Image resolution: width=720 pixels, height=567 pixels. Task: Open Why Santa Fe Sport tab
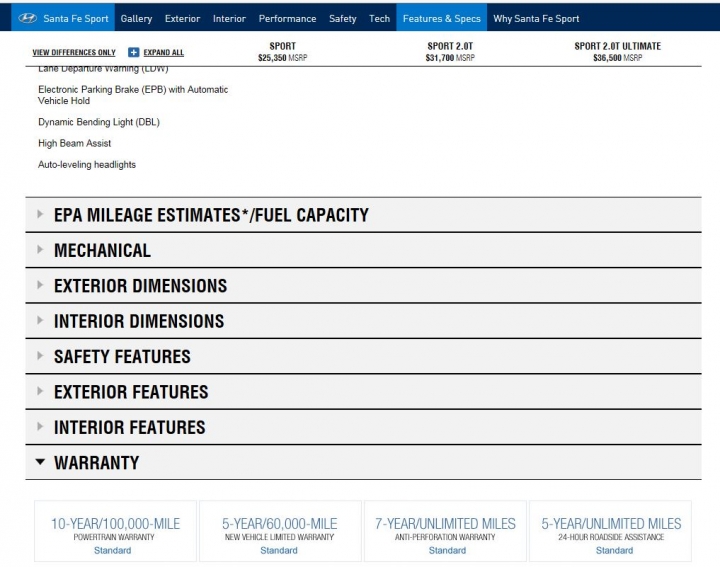click(536, 18)
